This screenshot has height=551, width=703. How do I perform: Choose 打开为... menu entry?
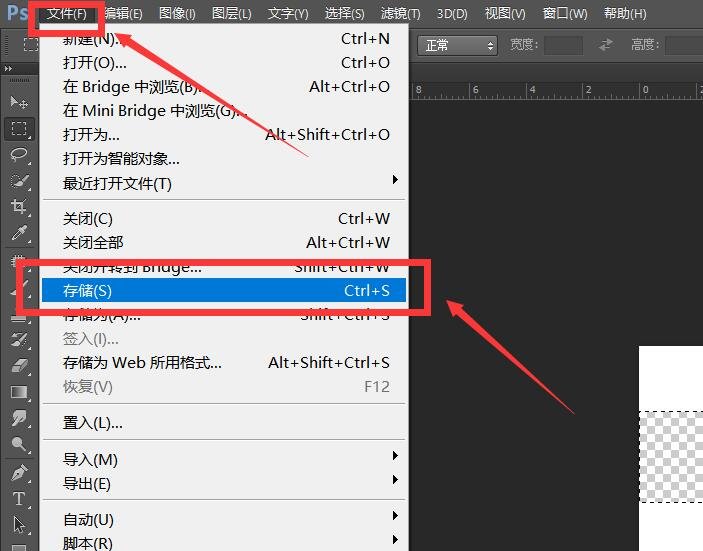coord(223,134)
